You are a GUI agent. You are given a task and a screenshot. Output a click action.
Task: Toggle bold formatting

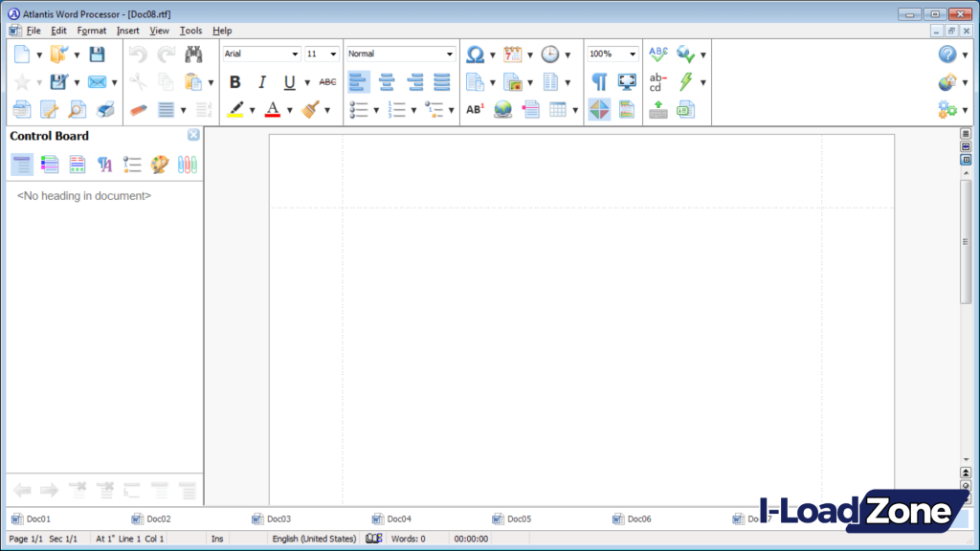point(235,82)
